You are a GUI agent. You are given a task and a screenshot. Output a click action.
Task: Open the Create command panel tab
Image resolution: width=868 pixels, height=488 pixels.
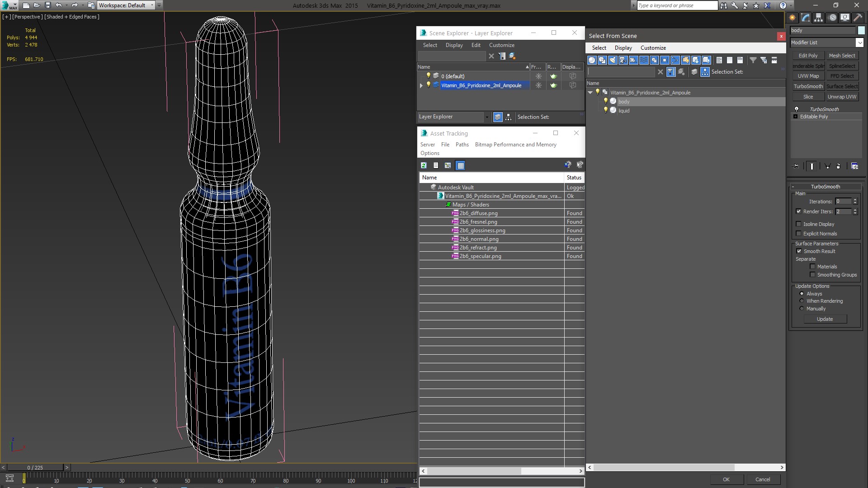tap(793, 18)
